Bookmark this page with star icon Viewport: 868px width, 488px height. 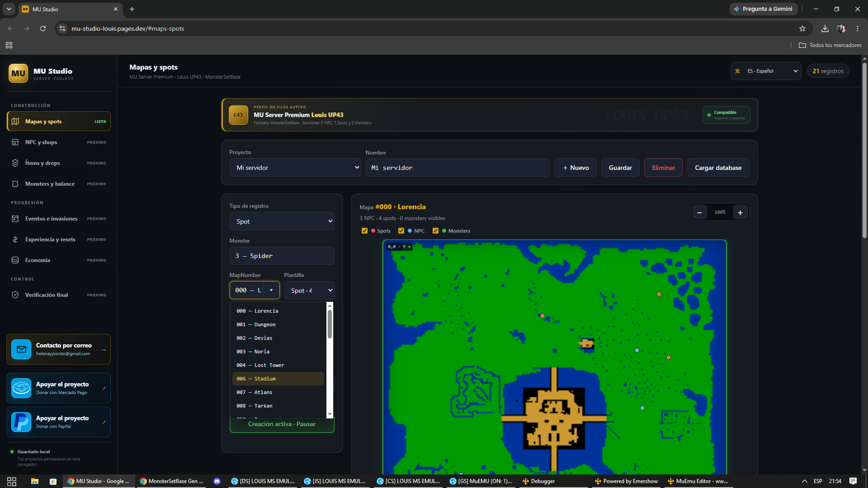pyautogui.click(x=802, y=28)
